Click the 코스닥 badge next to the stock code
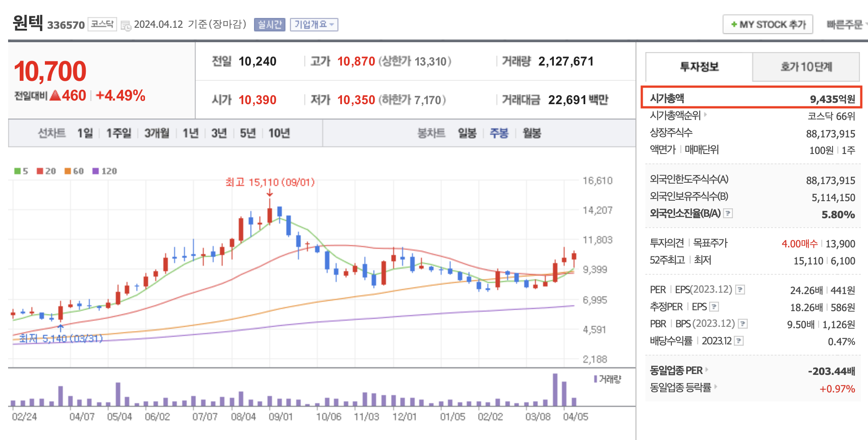 102,23
